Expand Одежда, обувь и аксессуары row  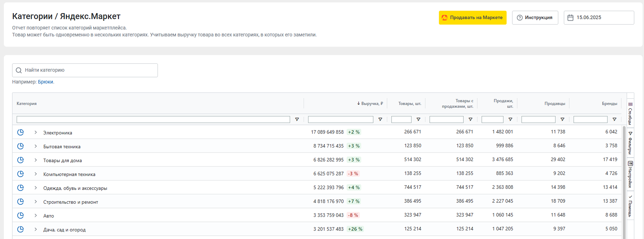[36, 188]
